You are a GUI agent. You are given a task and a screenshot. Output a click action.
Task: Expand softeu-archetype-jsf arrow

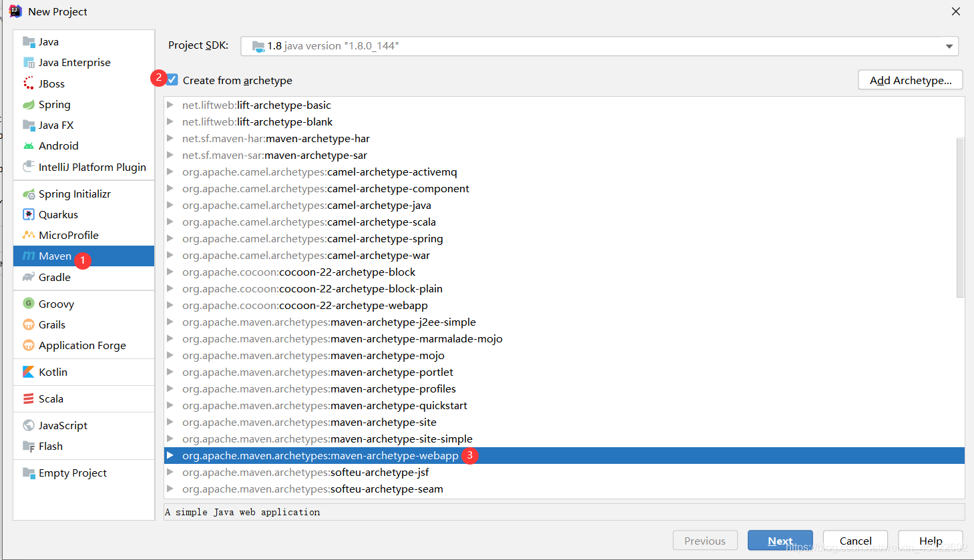(x=170, y=472)
